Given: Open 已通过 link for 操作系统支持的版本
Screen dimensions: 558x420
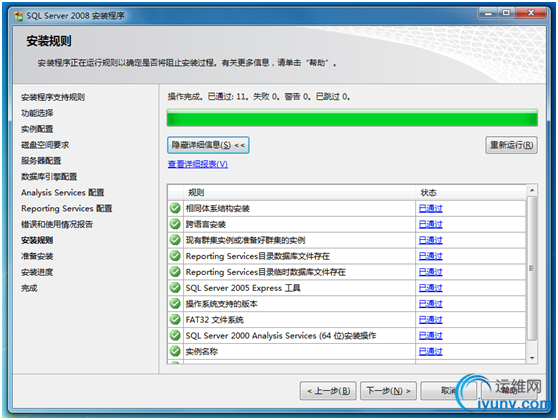Looking at the screenshot, I should (x=431, y=304).
